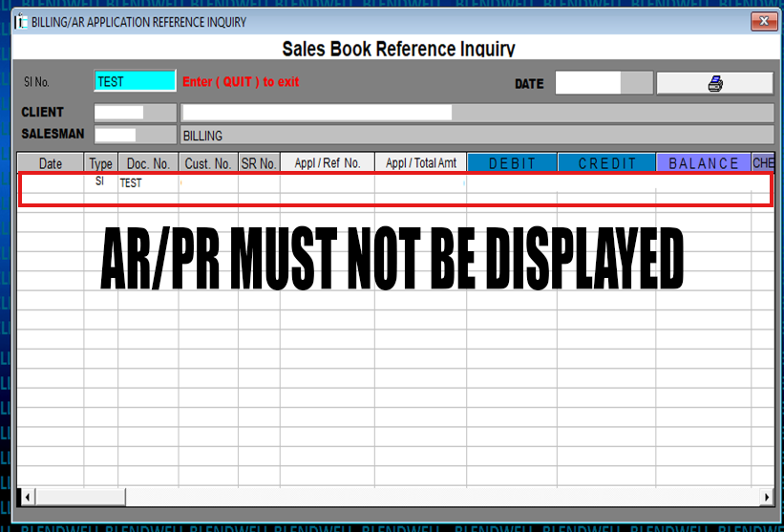Click the client name field
784x532 pixels.
tap(477, 113)
